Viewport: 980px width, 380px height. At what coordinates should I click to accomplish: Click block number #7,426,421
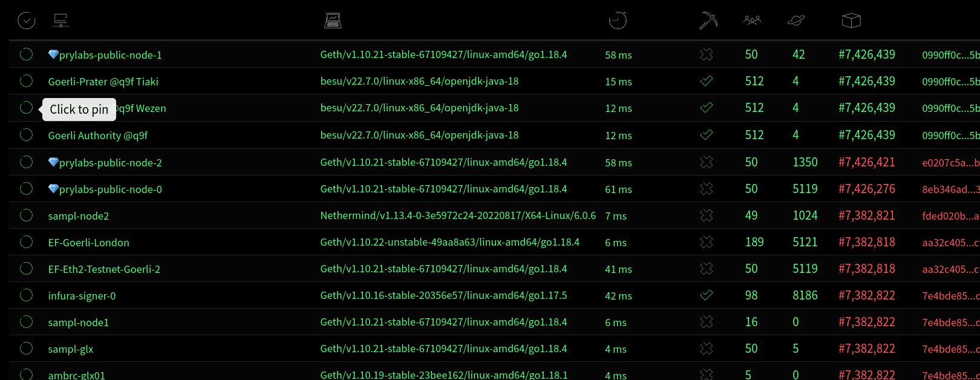867,162
